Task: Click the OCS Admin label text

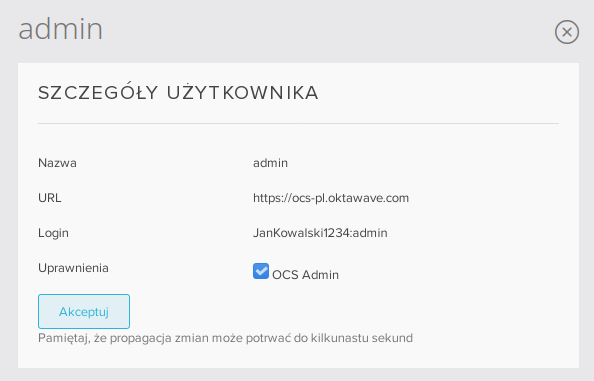Action: (305, 275)
